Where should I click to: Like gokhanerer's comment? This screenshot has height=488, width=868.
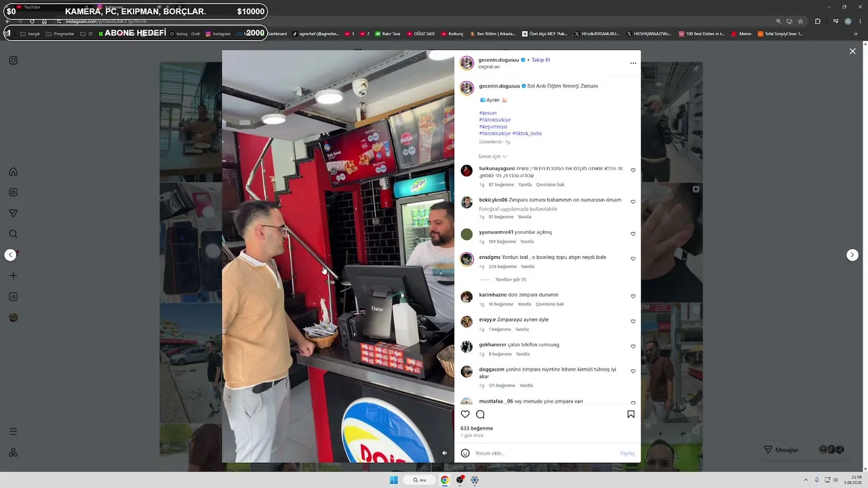click(x=633, y=346)
